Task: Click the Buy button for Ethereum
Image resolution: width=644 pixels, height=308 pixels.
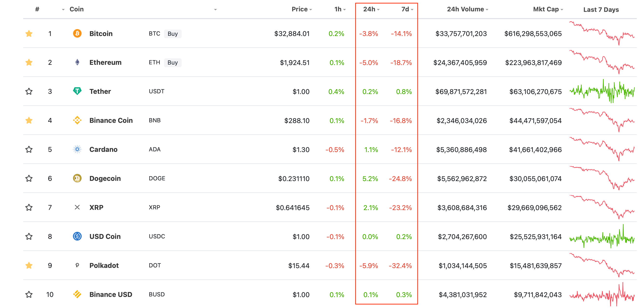Action: 172,62
